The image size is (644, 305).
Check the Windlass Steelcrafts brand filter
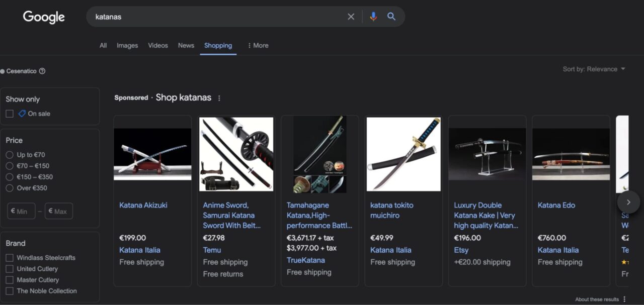tap(9, 257)
